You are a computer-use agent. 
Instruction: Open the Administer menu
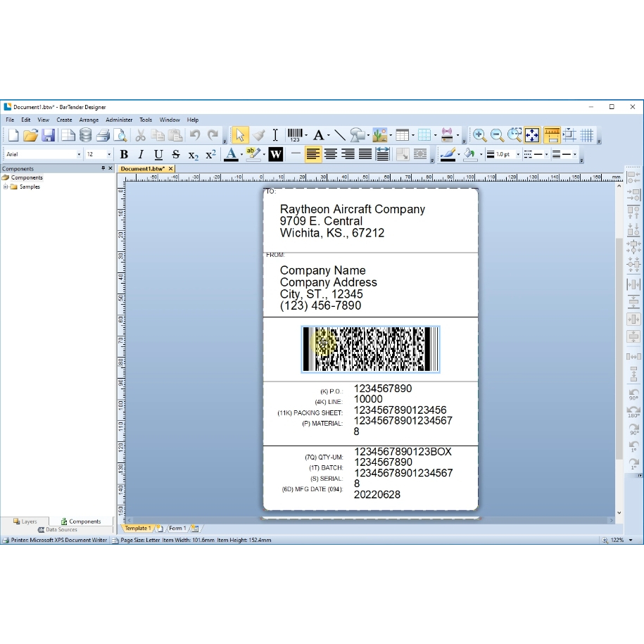click(119, 120)
